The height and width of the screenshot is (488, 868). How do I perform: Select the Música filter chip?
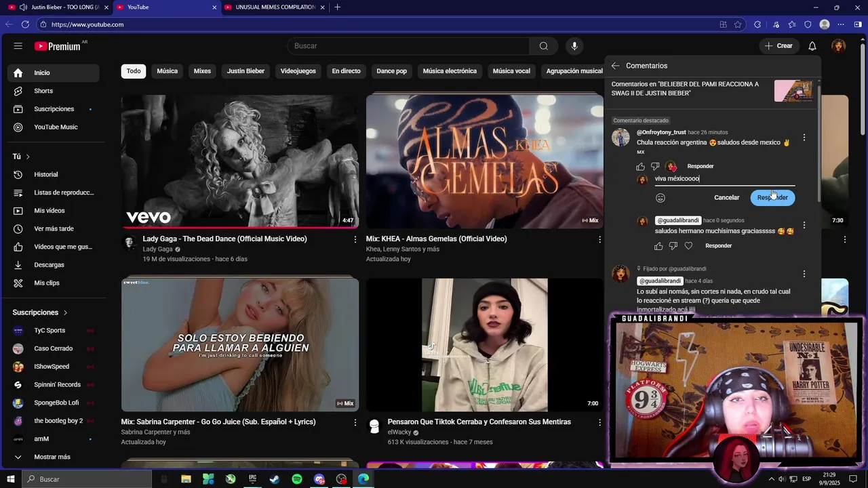tap(167, 71)
